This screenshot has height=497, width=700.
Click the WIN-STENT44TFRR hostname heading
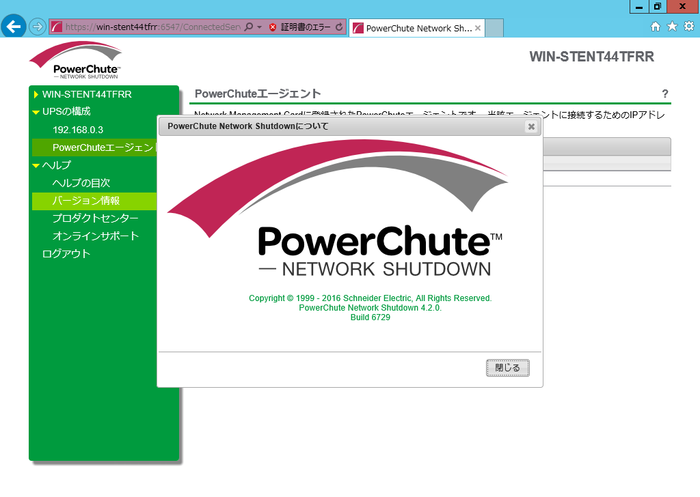592,57
